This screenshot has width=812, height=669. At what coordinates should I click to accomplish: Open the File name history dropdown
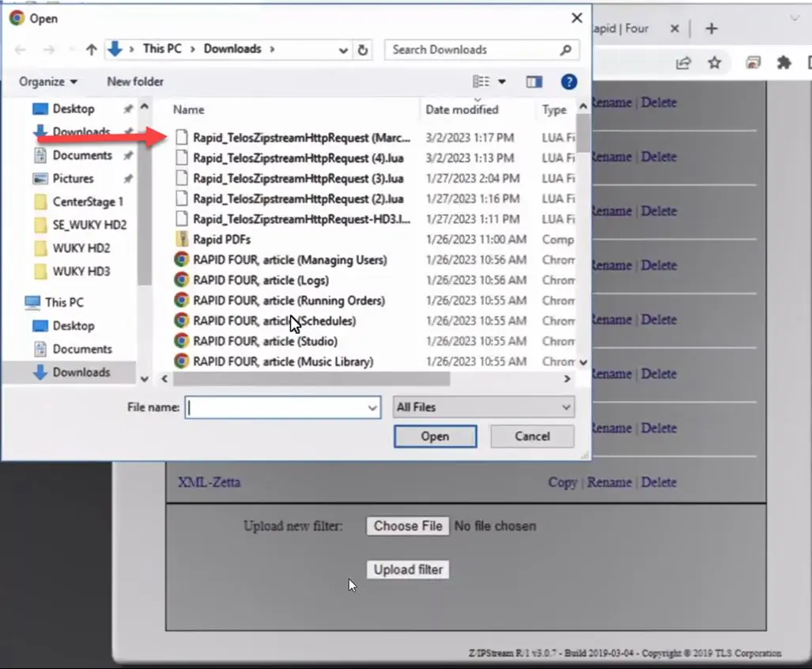pos(372,408)
